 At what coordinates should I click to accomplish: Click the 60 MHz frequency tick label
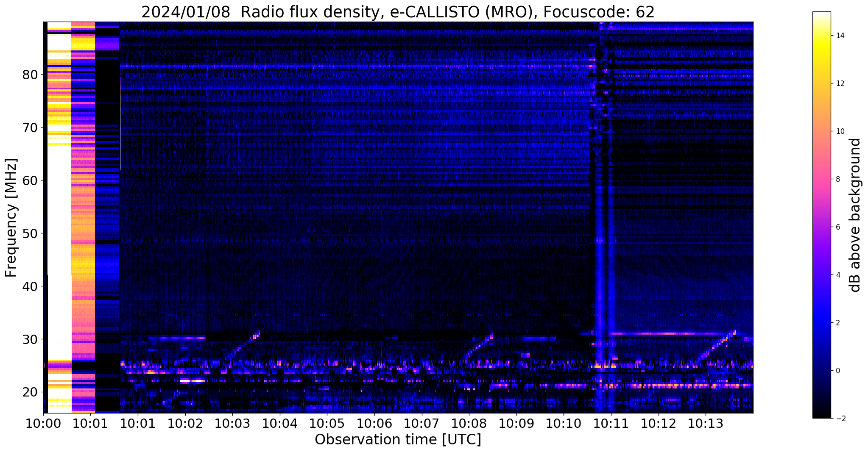point(30,180)
